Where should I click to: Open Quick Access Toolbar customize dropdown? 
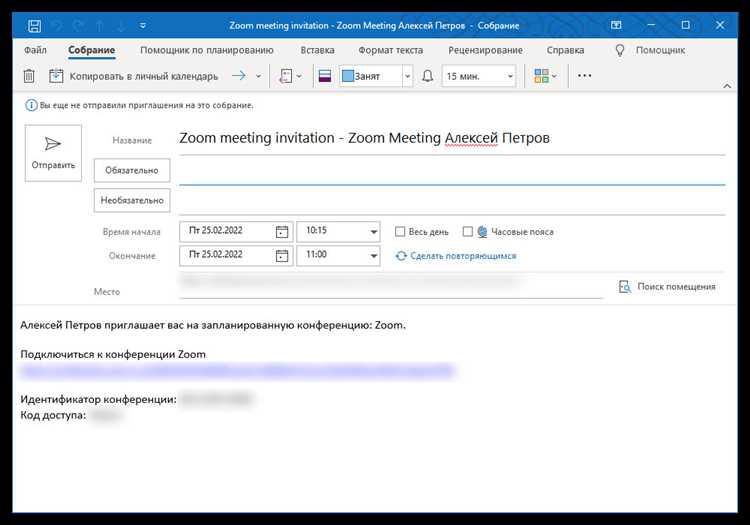tap(143, 26)
